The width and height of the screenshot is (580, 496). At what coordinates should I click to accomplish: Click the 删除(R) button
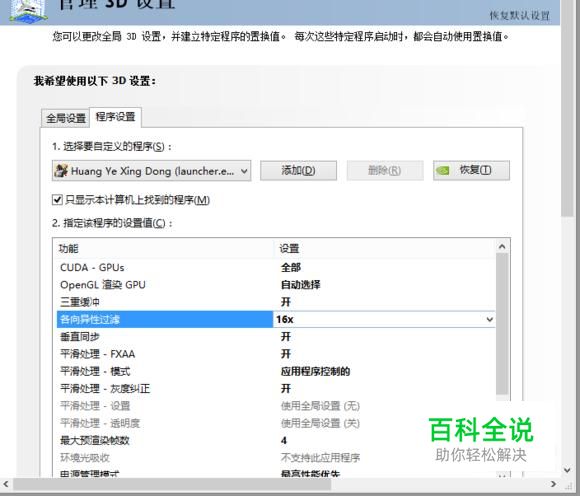(x=385, y=171)
